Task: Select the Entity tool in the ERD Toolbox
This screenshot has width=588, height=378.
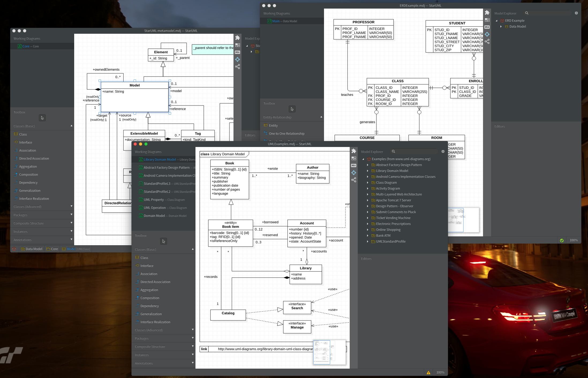Action: [273, 125]
